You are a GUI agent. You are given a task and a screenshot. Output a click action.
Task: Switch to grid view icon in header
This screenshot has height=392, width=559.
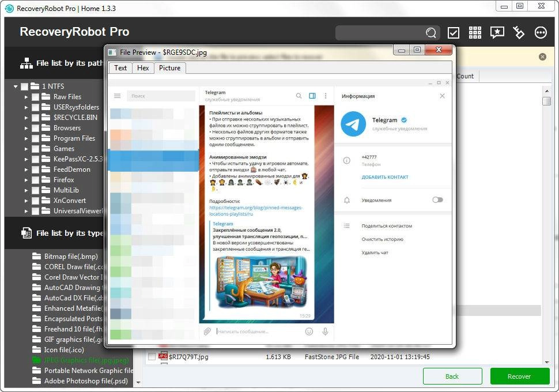tap(475, 32)
